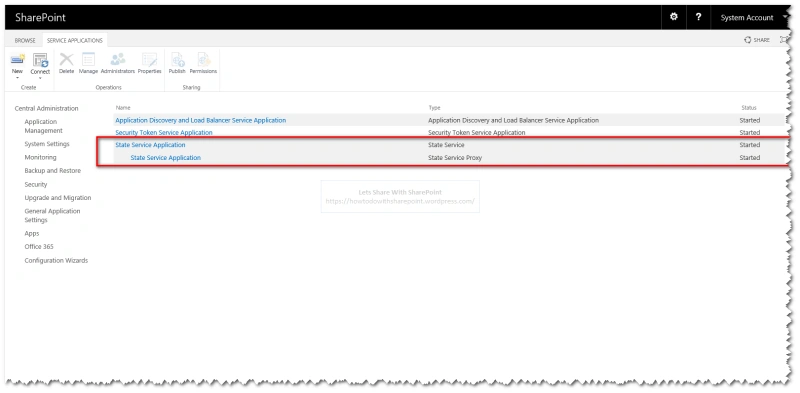Open Configuration Wizards in sidebar
The width and height of the screenshot is (800, 393).
(x=56, y=260)
